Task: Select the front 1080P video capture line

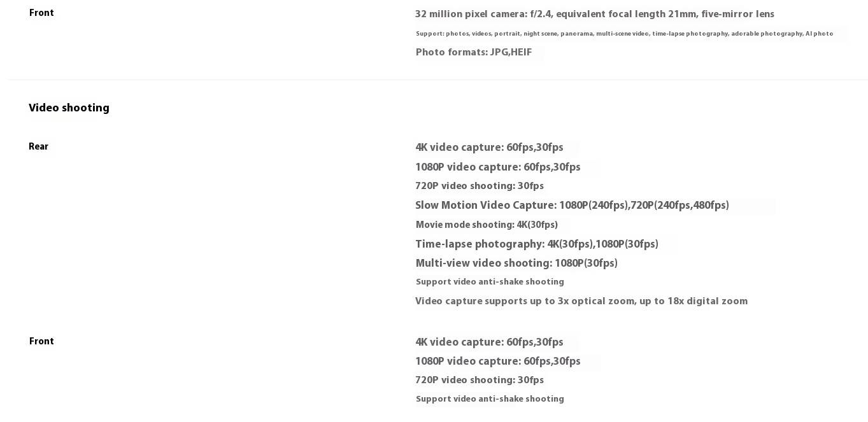Action: [x=498, y=362]
